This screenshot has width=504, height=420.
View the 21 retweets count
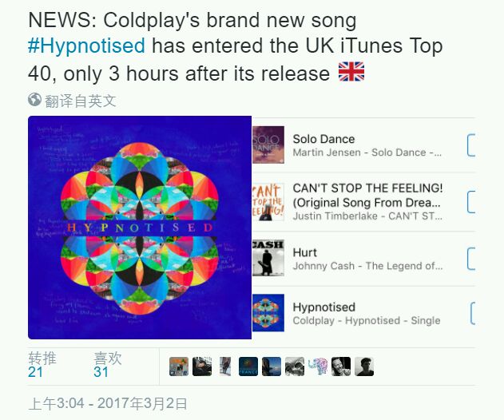35,372
